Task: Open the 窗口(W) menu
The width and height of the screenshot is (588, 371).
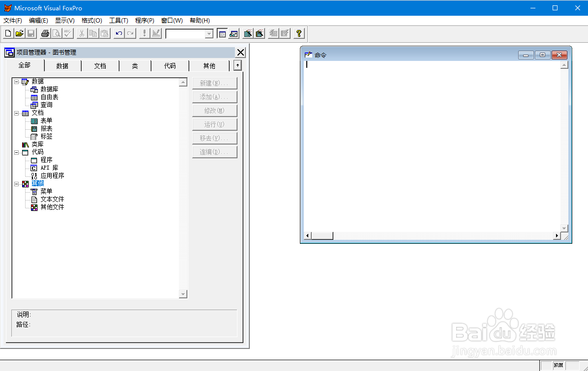Action: pyautogui.click(x=172, y=21)
